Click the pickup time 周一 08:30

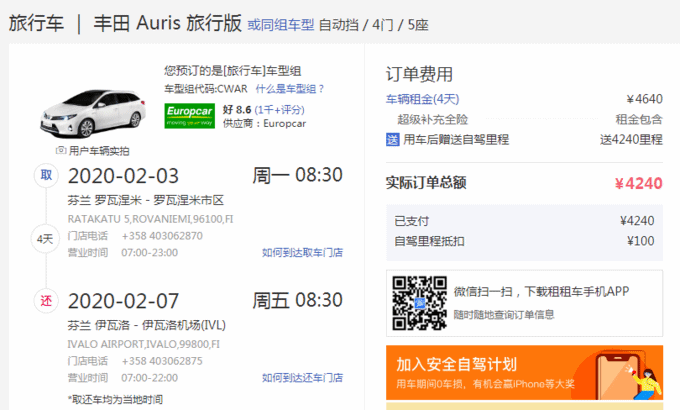298,175
